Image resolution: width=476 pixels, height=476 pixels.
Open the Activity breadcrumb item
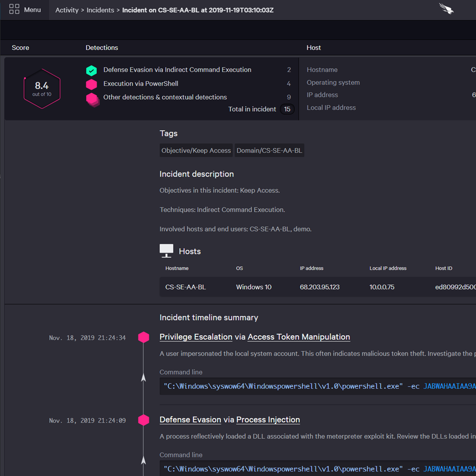pos(67,10)
